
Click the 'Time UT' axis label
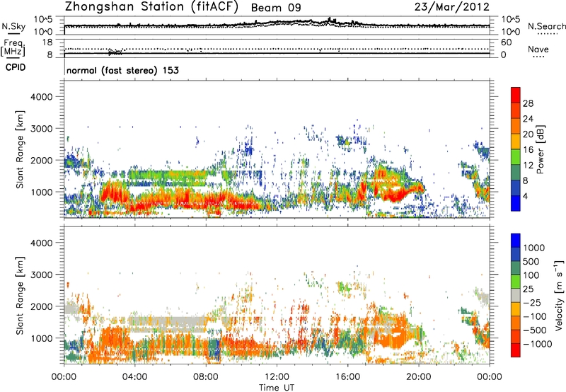click(x=277, y=388)
